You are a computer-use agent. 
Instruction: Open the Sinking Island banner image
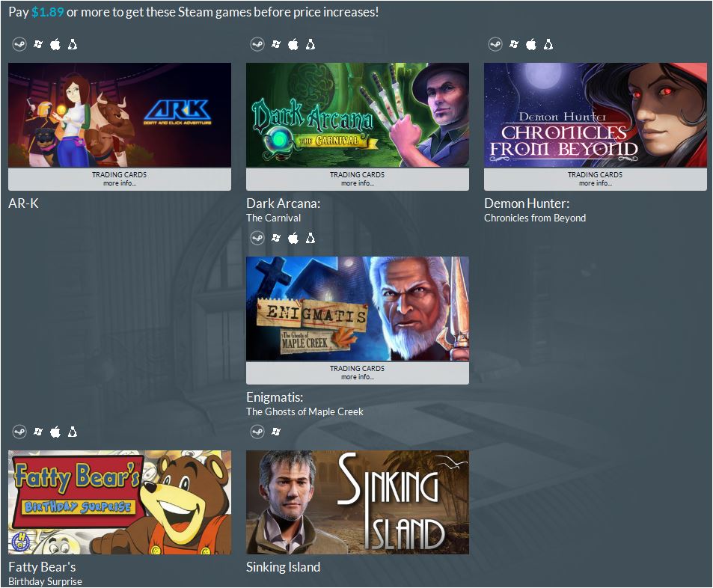[358, 503]
